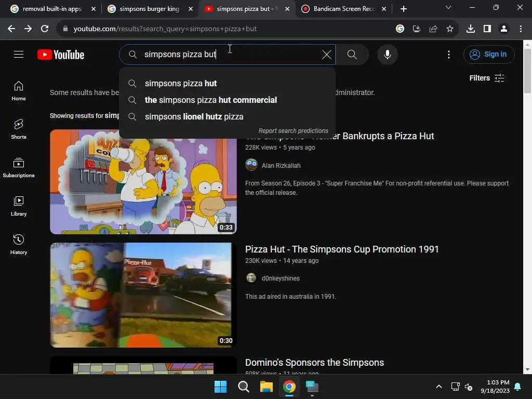Image resolution: width=532 pixels, height=399 pixels.
Task: Open File Explorer from taskbar
Action: tap(267, 387)
